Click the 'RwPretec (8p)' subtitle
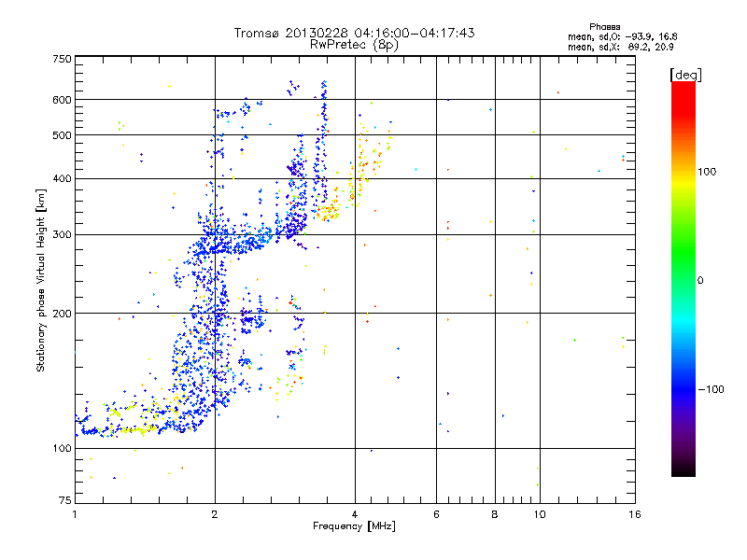This screenshot has width=747, height=560. click(x=354, y=45)
